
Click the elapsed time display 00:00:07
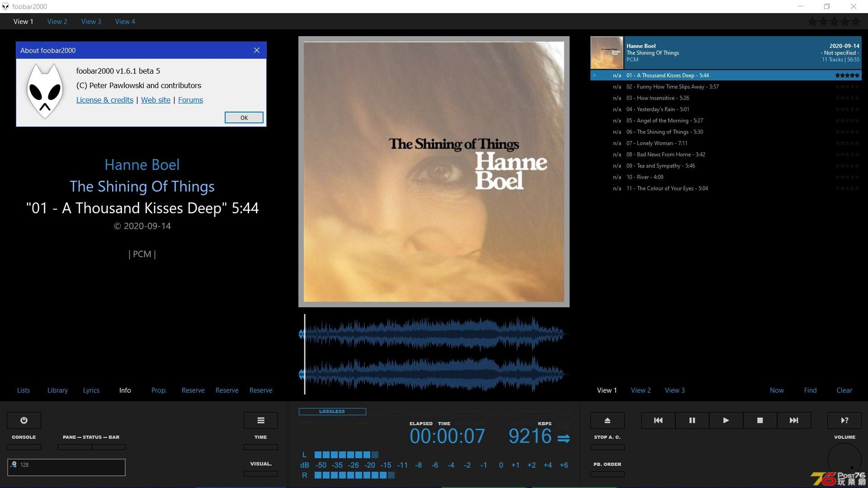click(447, 436)
